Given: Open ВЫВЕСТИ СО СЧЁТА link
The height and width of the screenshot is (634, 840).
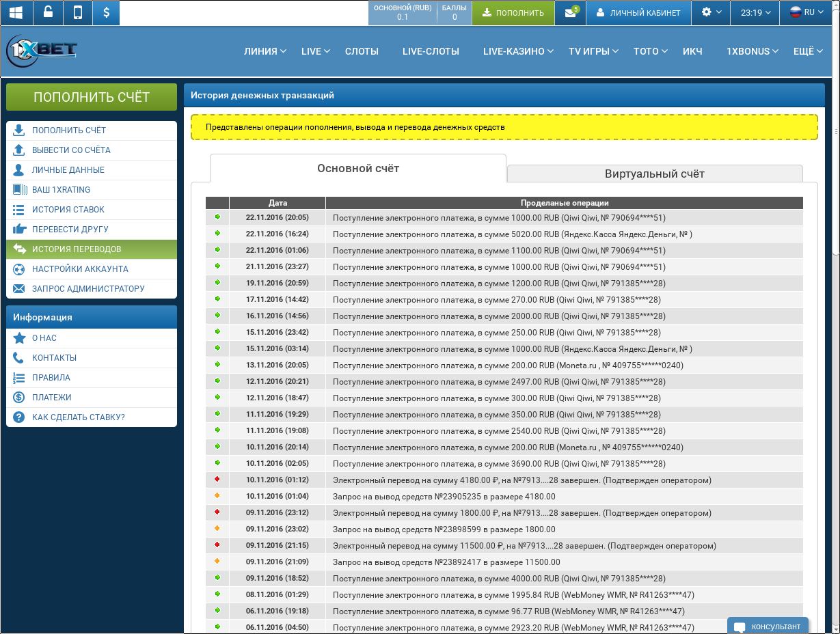Looking at the screenshot, I should pos(71,150).
